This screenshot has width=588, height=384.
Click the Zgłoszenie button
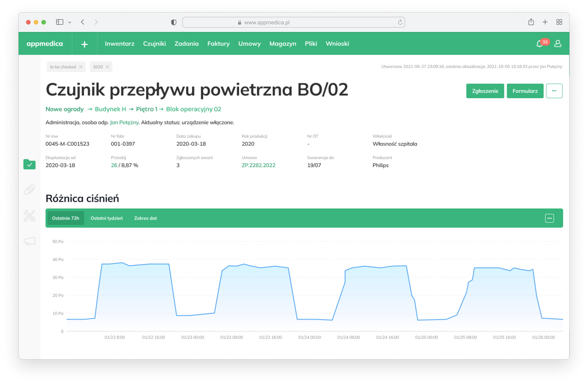point(485,91)
